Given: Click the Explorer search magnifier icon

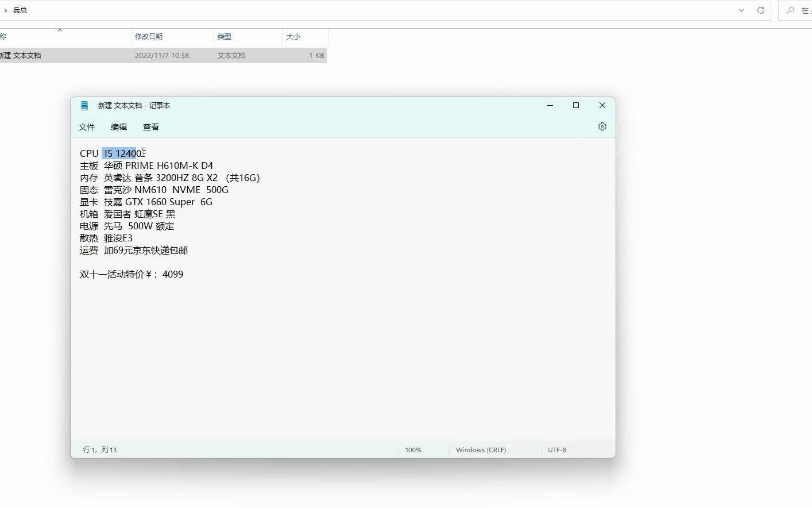Looking at the screenshot, I should click(790, 10).
